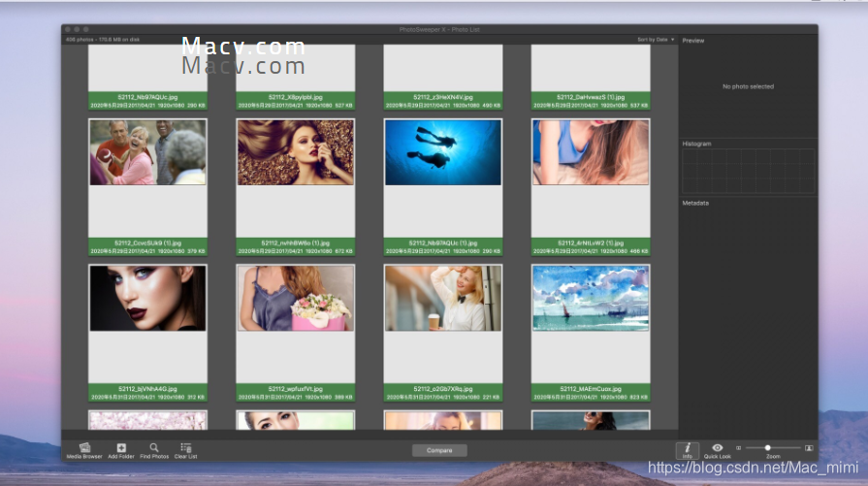Click filename 52112_CcvcSUk9 (1).jpg label

click(x=147, y=243)
